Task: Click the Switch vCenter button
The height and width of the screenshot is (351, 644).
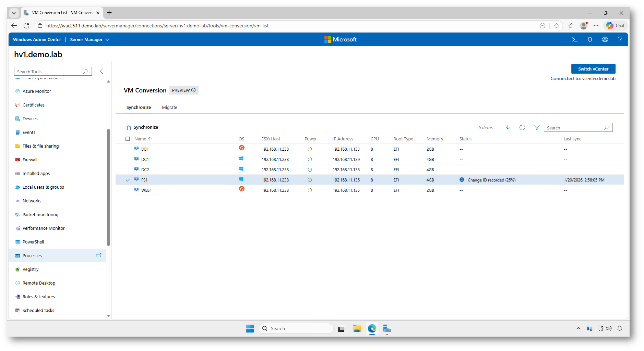Action: click(x=593, y=69)
